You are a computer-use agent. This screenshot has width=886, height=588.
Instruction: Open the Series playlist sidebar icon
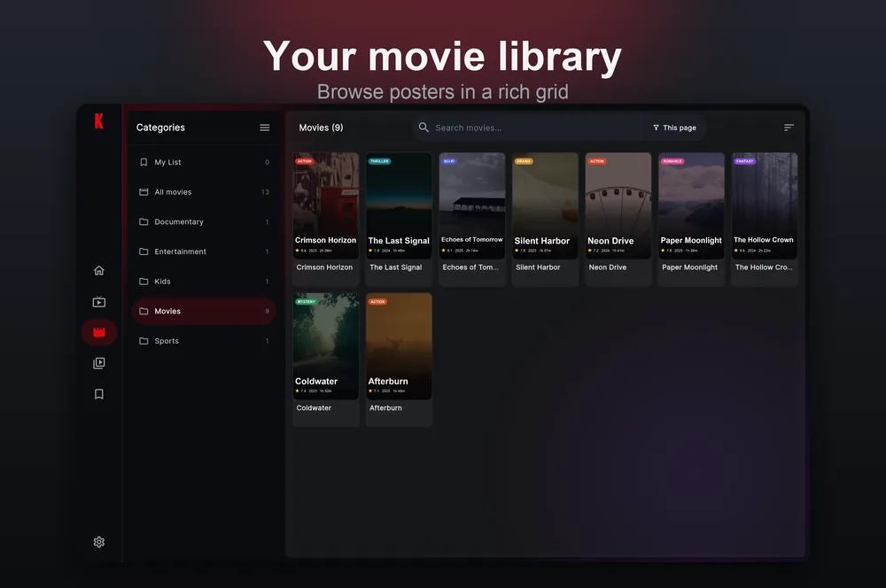point(99,362)
